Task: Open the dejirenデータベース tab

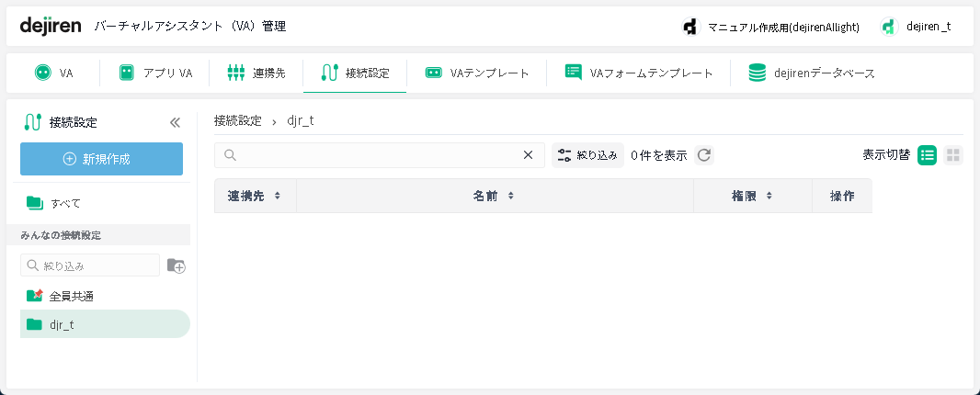Action: tap(812, 73)
